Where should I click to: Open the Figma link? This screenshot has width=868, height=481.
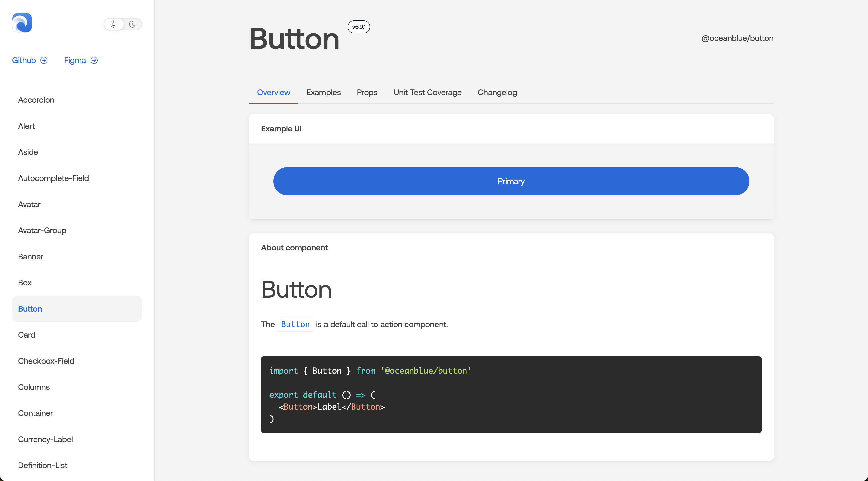pyautogui.click(x=74, y=60)
